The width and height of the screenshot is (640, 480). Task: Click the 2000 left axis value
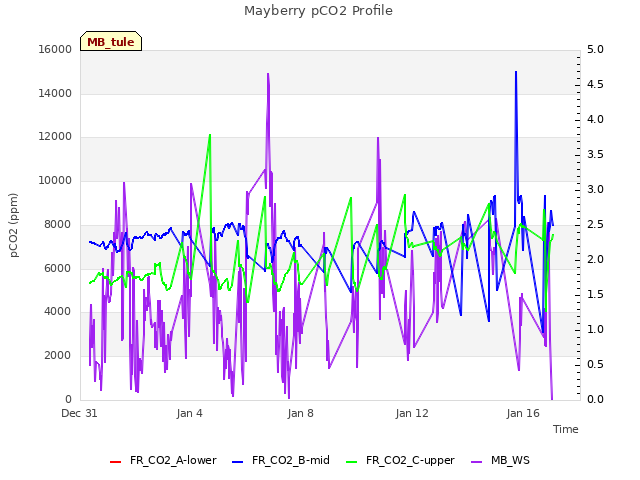pos(58,356)
